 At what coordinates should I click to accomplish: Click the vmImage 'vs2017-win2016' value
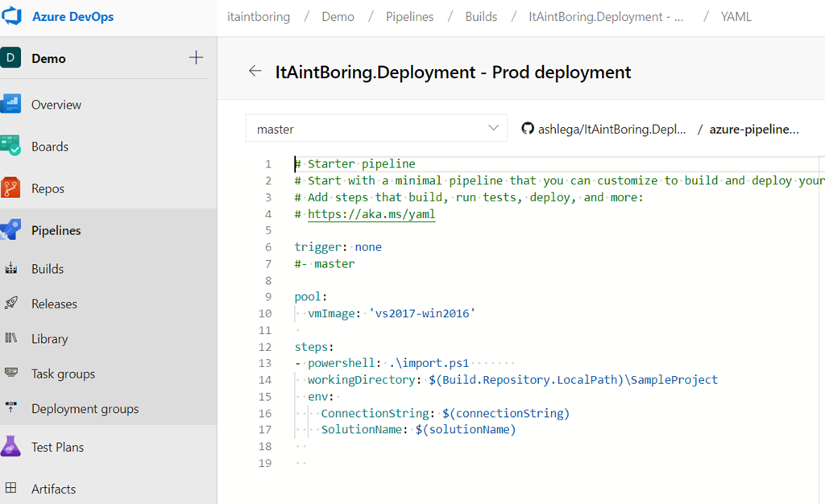click(422, 314)
